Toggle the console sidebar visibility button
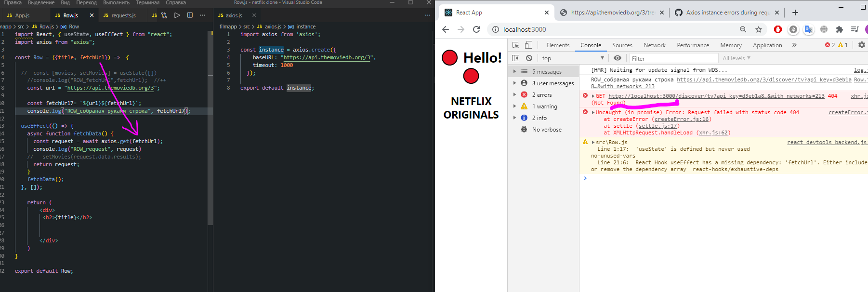868x292 pixels. [515, 58]
